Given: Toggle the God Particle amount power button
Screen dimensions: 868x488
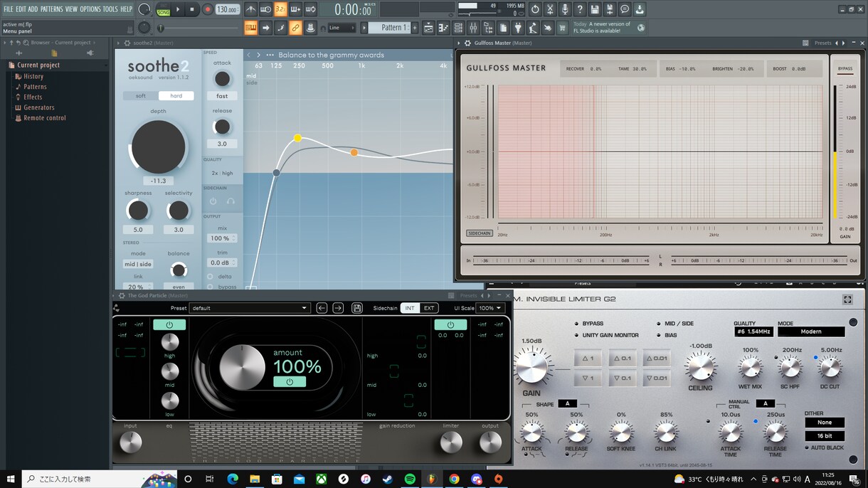Looking at the screenshot, I should pyautogui.click(x=290, y=382).
